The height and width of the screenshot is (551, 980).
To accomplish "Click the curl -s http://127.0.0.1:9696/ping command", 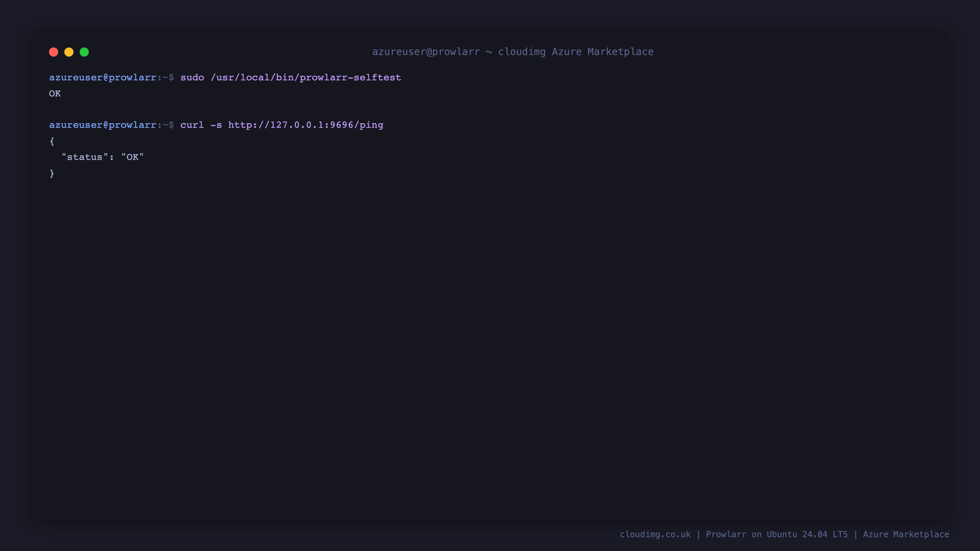I will [282, 125].
